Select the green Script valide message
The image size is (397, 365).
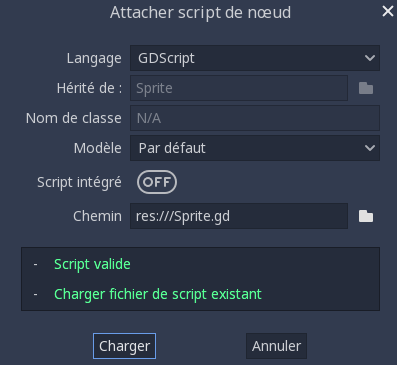point(92,264)
